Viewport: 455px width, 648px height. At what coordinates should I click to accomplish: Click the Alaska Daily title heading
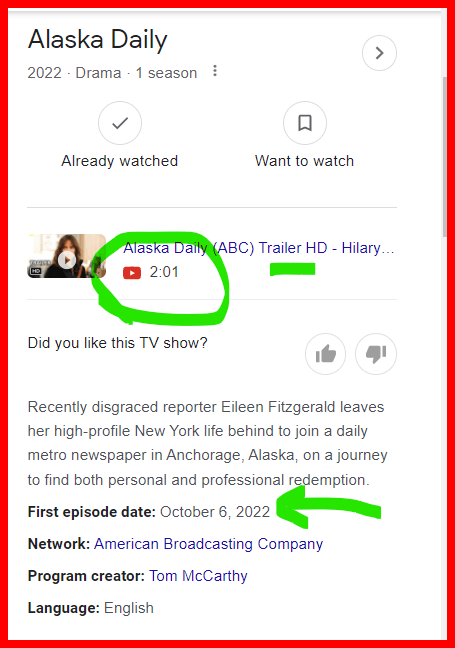98,40
